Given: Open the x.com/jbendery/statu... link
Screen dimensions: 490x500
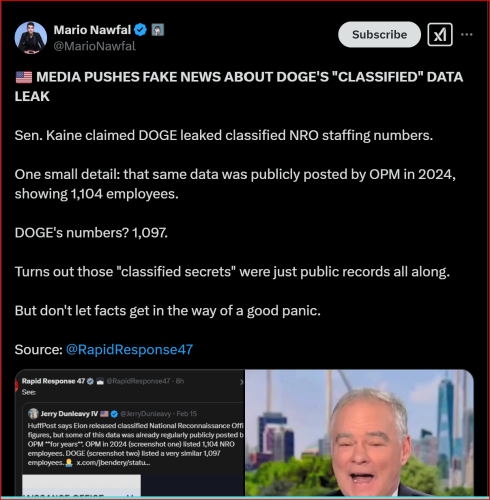Looking at the screenshot, I should [x=113, y=463].
